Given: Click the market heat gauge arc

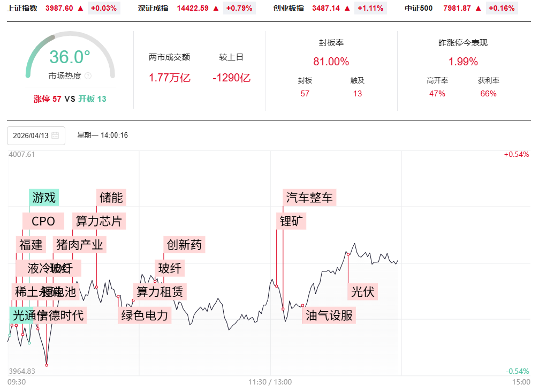Looking at the screenshot, I should point(37,47).
